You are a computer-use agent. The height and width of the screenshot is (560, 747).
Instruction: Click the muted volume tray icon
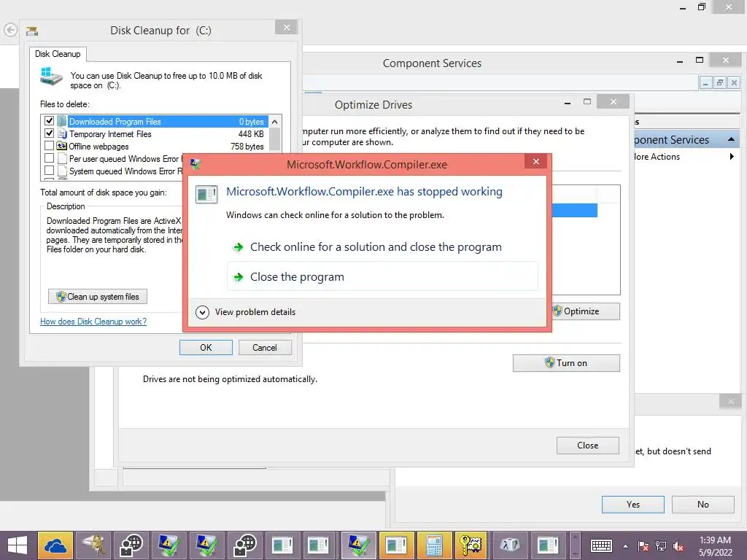[678, 546]
